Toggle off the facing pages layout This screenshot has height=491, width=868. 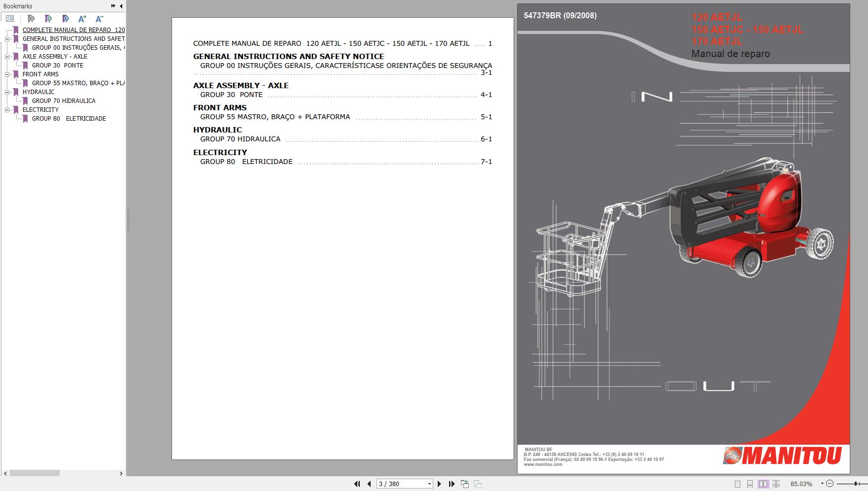[764, 484]
